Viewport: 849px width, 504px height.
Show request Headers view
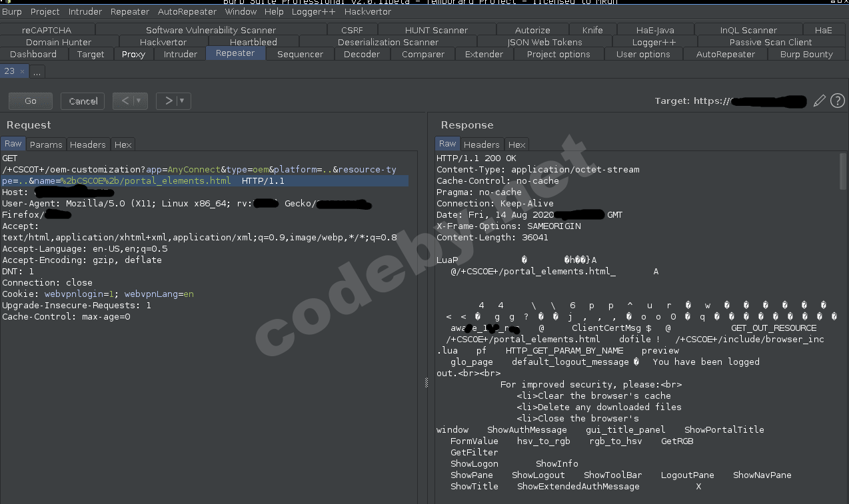point(88,144)
